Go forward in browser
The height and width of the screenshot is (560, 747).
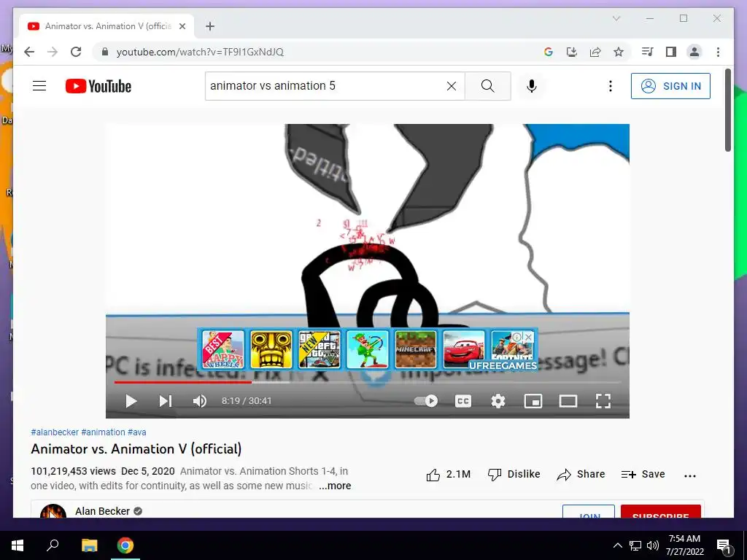pyautogui.click(x=53, y=52)
